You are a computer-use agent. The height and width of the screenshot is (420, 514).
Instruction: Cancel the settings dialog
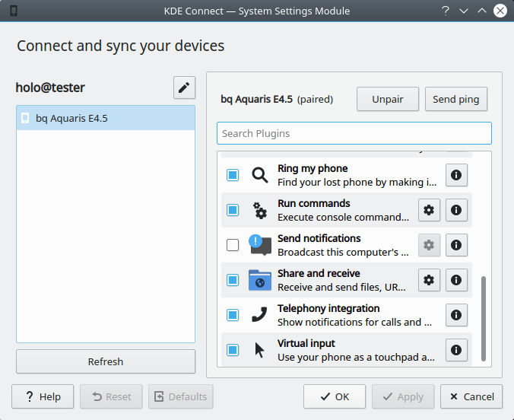(471, 396)
